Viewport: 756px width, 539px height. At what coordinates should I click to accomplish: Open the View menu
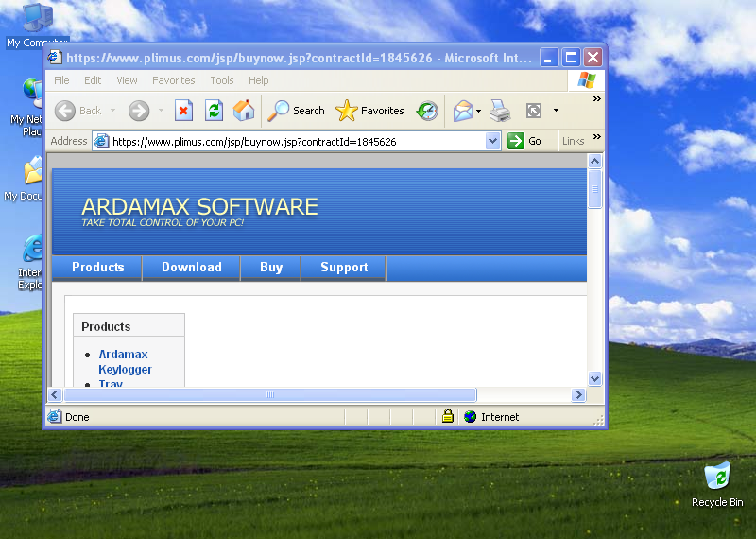[x=127, y=80]
